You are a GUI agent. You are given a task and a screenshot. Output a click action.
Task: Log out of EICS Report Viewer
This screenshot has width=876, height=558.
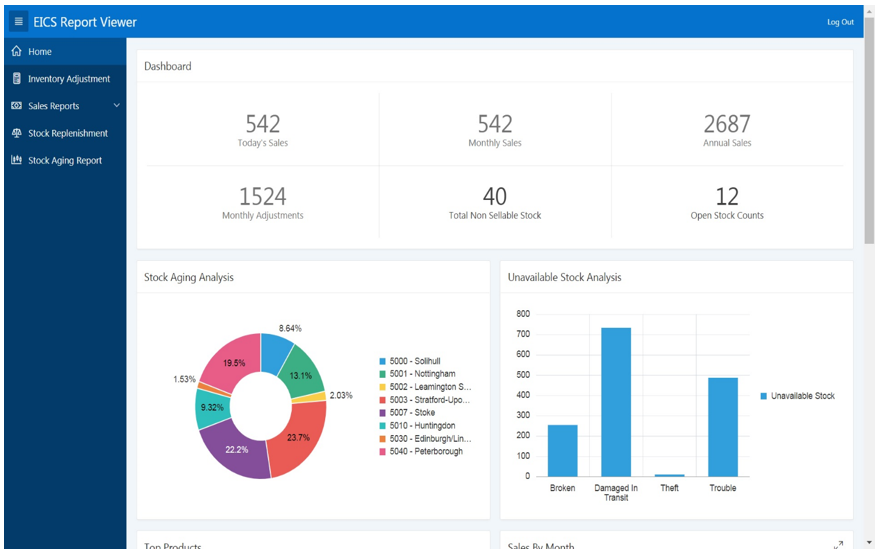click(840, 22)
